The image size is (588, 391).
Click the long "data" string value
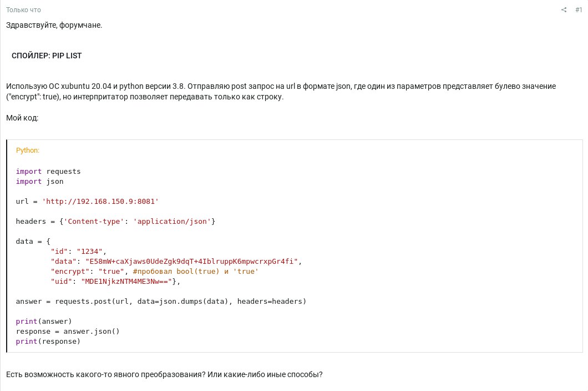pyautogui.click(x=191, y=262)
